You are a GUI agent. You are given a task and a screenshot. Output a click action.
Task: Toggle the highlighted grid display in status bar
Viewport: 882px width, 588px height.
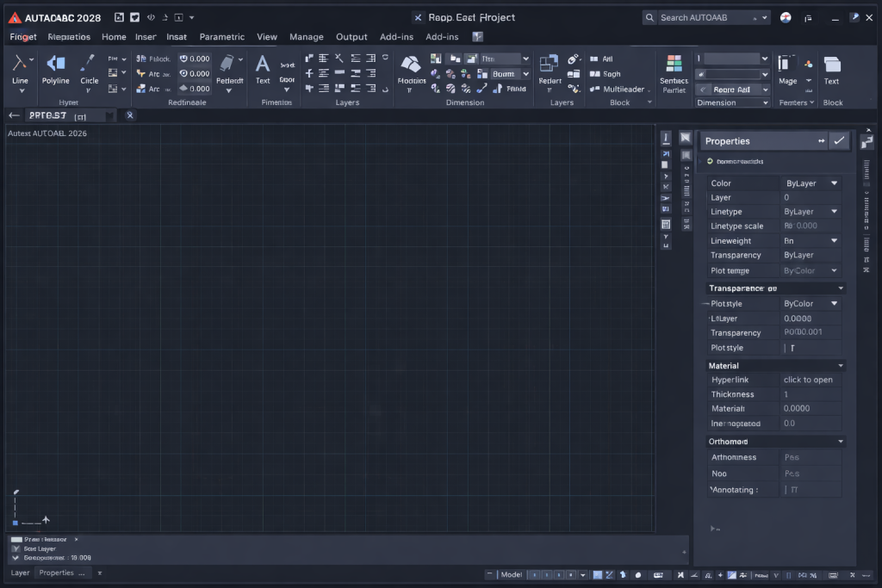(x=596, y=574)
